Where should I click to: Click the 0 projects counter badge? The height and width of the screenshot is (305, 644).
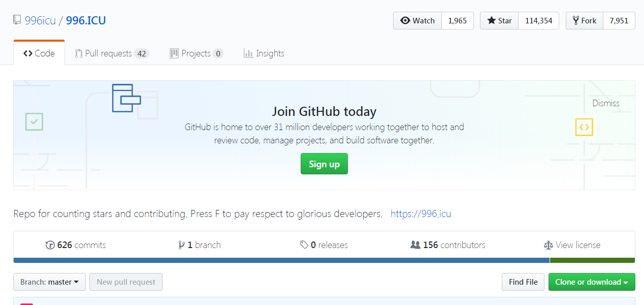pyautogui.click(x=218, y=53)
